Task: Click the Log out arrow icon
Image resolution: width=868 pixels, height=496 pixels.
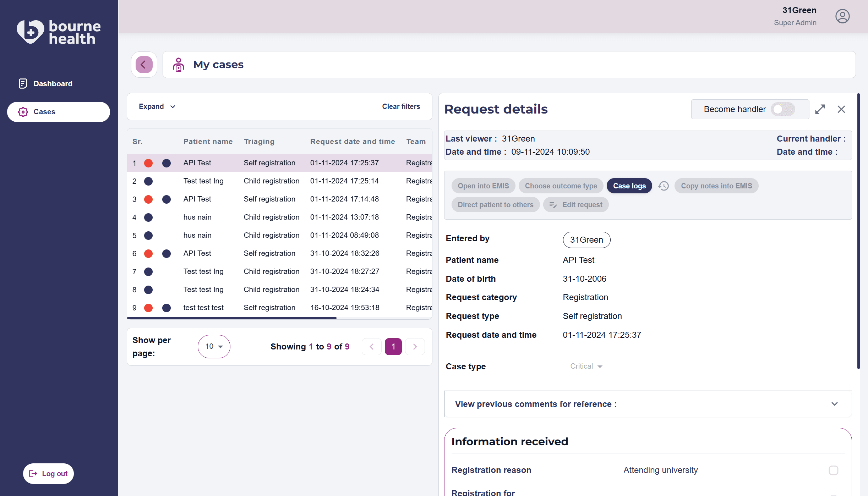Action: (x=33, y=474)
